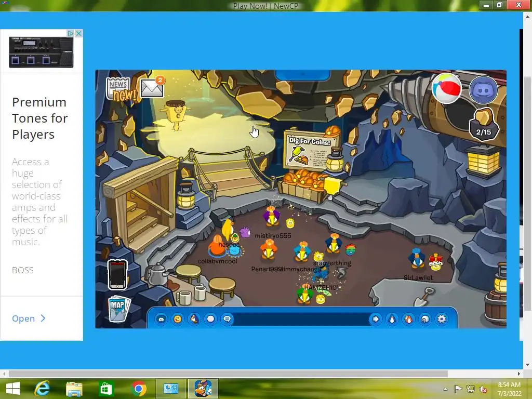
Task: Click the horizontal scrollbar left arrow
Action: coord(4,374)
